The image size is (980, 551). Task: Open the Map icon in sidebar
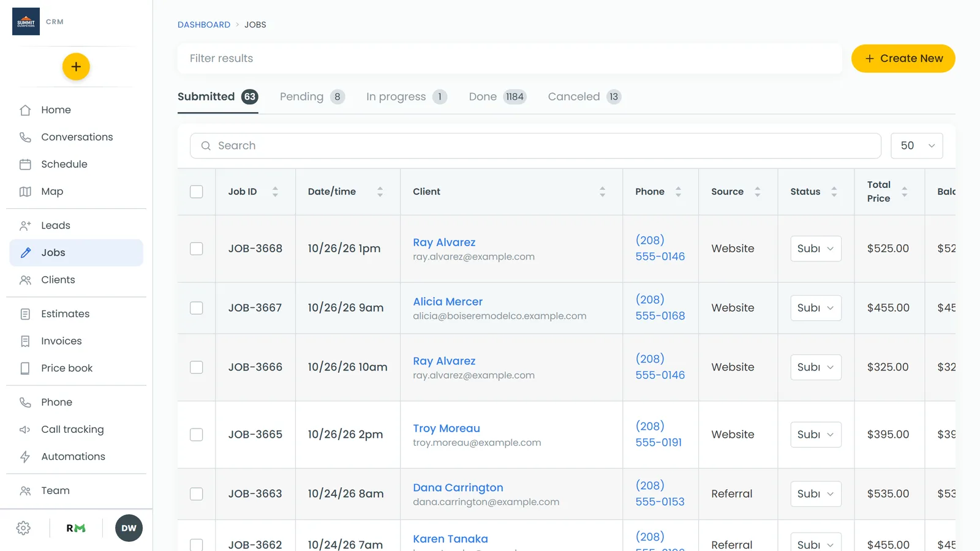(25, 192)
